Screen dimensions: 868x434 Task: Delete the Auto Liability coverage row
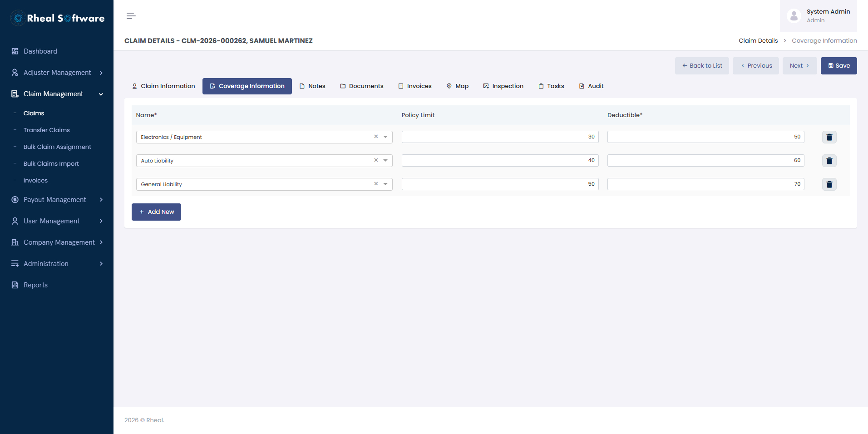[x=829, y=161]
